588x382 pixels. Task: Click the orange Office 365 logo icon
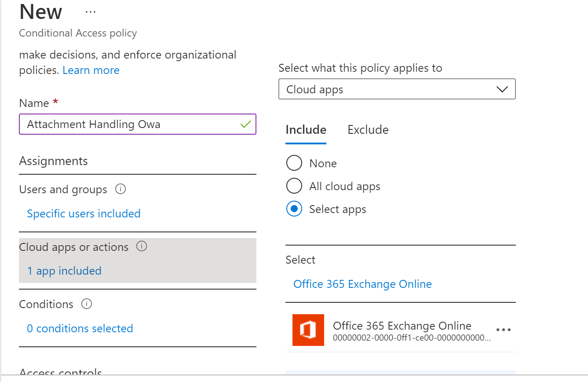[308, 330]
